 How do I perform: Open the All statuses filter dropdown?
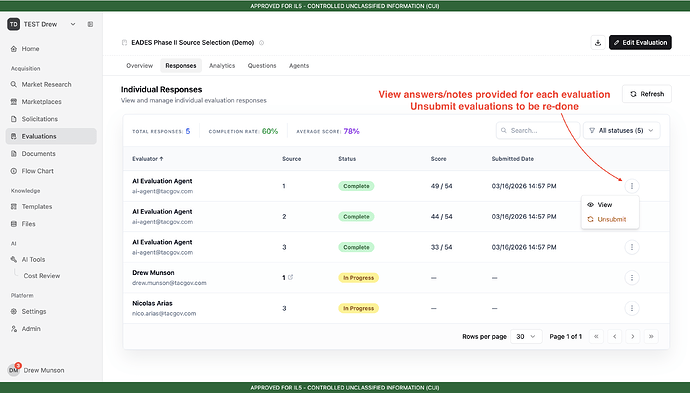(621, 131)
